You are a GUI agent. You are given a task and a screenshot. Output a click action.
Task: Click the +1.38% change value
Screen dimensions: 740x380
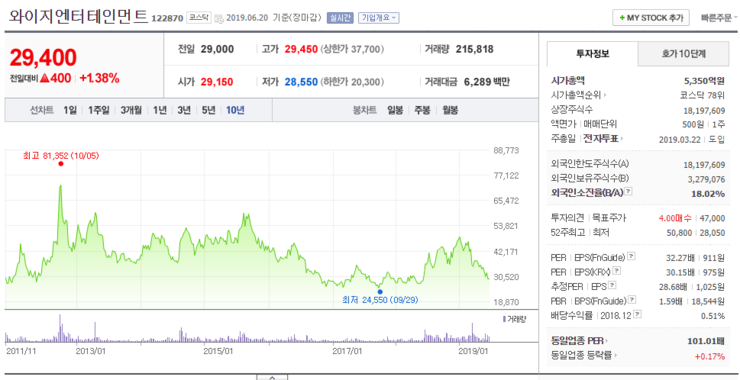point(100,78)
